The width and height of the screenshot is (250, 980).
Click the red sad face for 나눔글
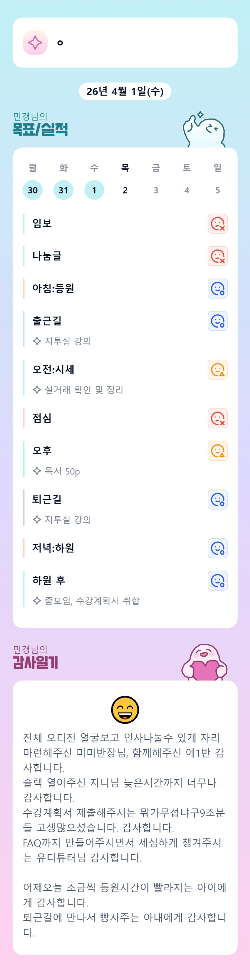pyautogui.click(x=218, y=256)
